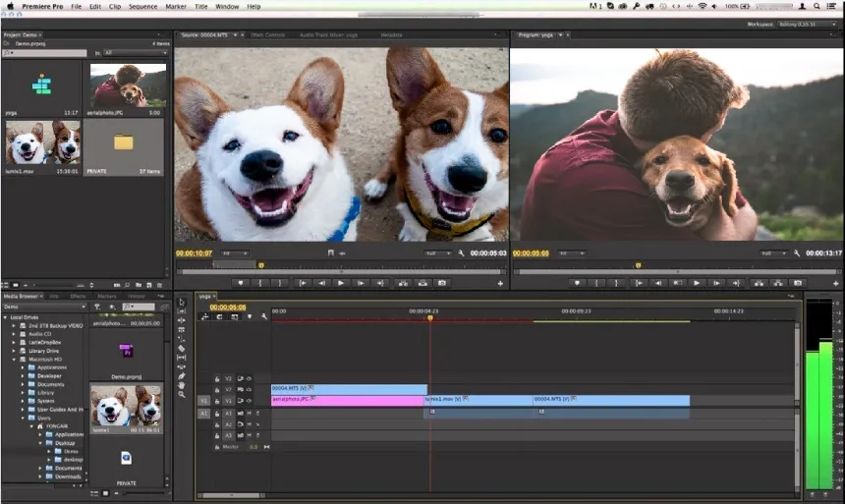
Task: Switch to Effects tab in lower panel
Action: tap(79, 296)
